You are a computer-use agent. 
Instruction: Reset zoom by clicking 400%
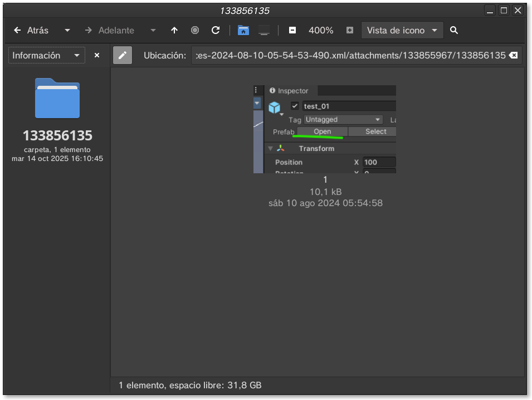point(321,31)
